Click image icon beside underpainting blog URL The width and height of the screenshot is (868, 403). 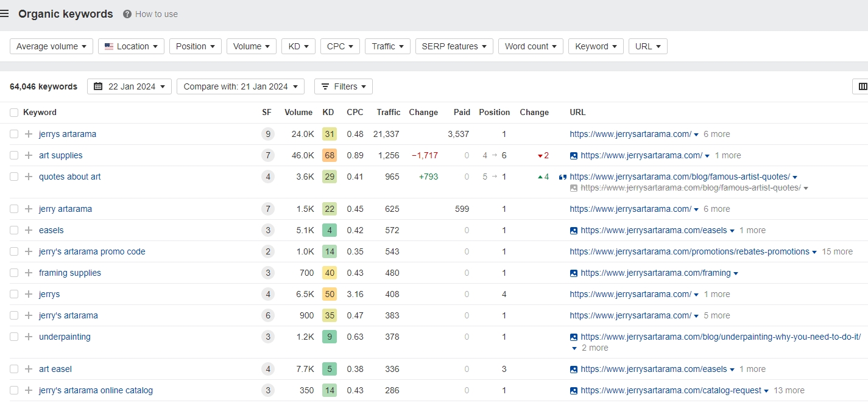coord(574,337)
